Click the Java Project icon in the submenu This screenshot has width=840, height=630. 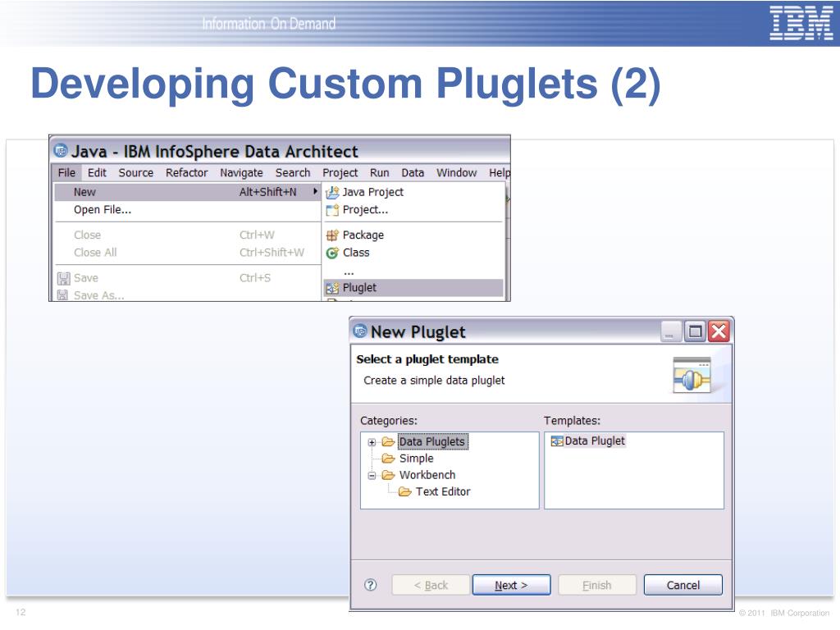[332, 192]
